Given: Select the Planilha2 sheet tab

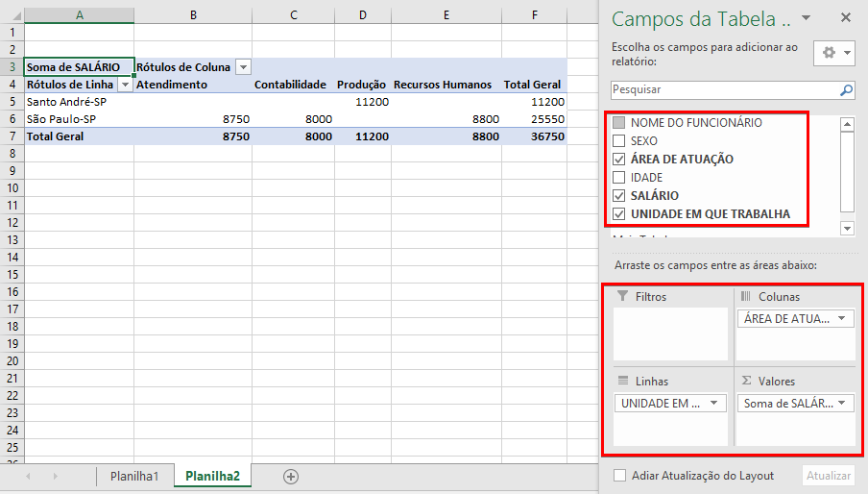Looking at the screenshot, I should (x=212, y=477).
